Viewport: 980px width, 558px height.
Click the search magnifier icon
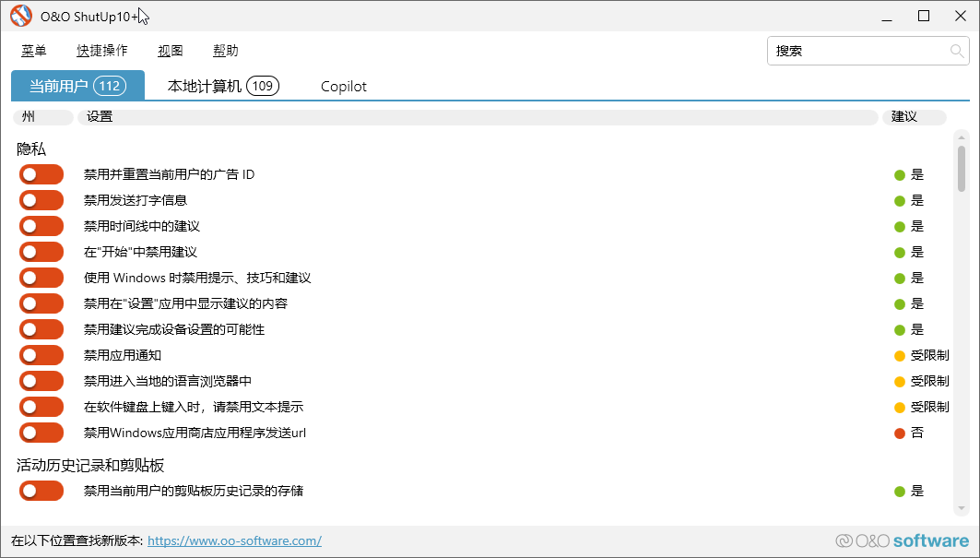(x=957, y=51)
